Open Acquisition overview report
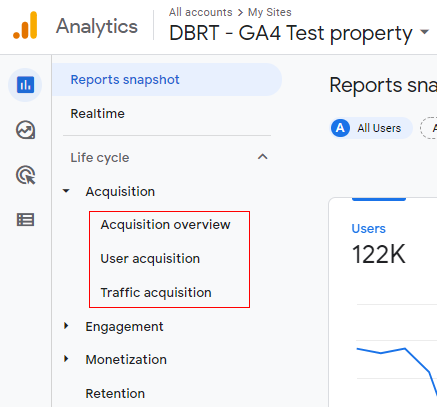Viewport: 437px width, 407px height. tap(165, 225)
